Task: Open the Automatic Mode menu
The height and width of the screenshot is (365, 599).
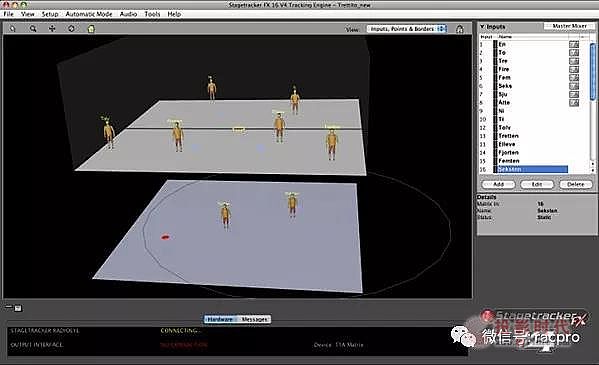Action: 89,14
